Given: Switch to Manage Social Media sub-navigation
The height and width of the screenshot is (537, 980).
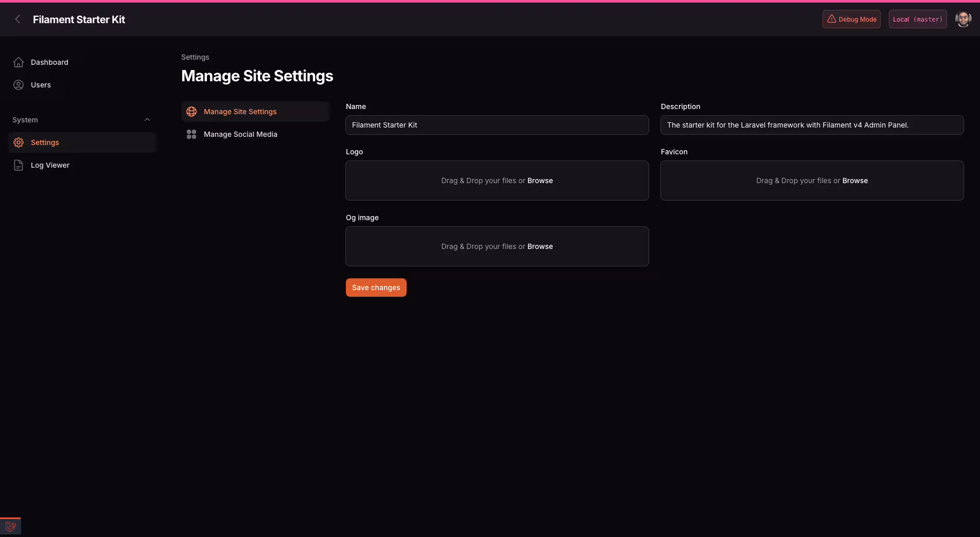Looking at the screenshot, I should tap(255, 134).
